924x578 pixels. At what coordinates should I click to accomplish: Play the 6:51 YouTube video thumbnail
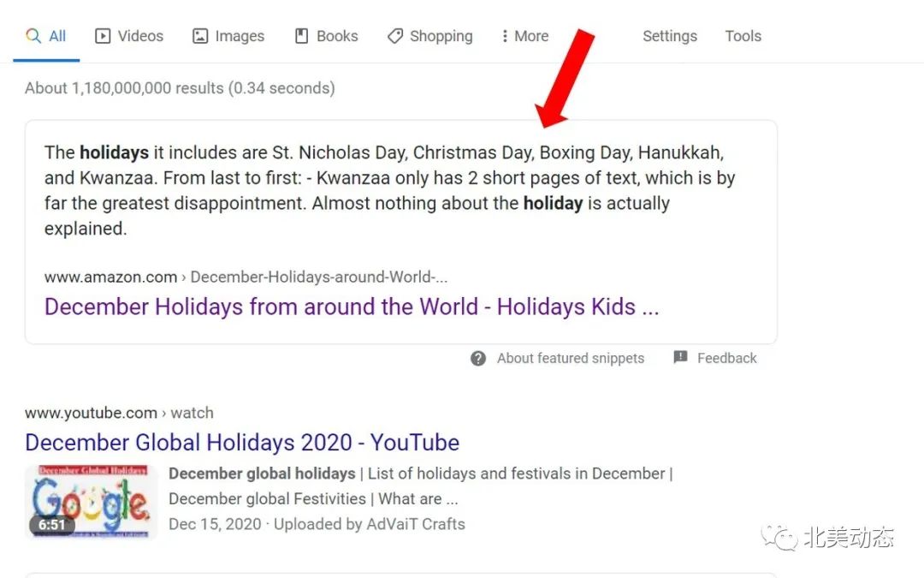pyautogui.click(x=92, y=502)
